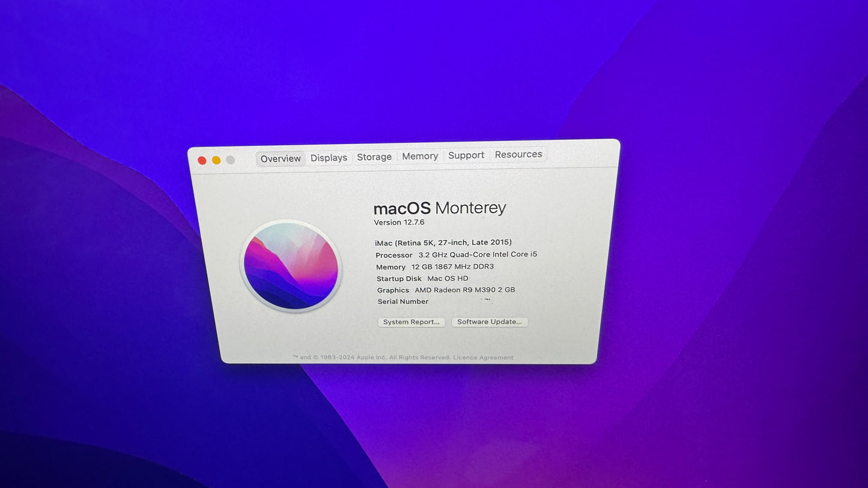Click the AMD Radeon R9 M390 2 GB value
Screen dimensions: 868x488
[465, 290]
